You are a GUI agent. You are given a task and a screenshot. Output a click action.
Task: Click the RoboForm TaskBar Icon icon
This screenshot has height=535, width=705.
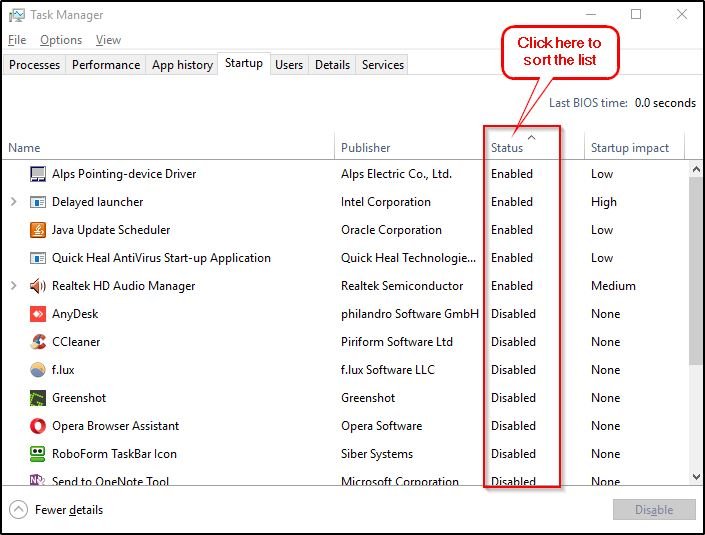click(x=38, y=454)
